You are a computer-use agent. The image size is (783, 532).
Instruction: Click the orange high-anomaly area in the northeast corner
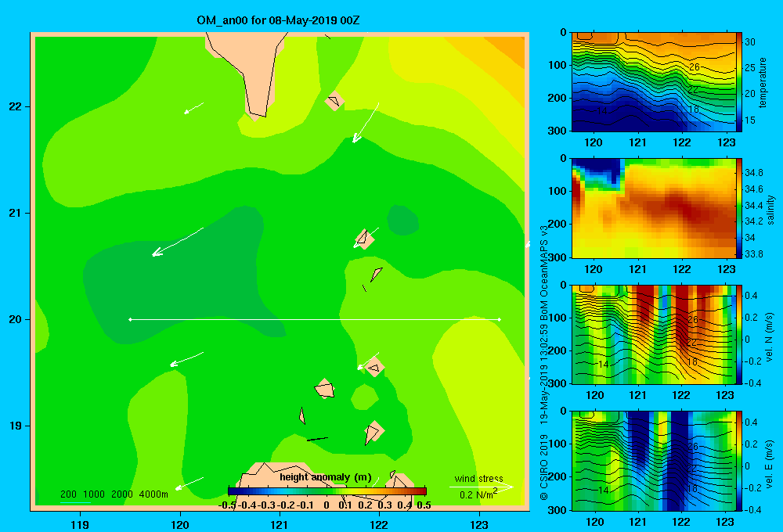point(510,50)
